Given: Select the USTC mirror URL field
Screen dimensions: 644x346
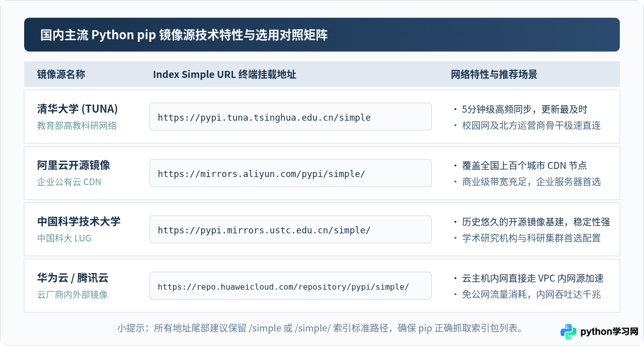Looking at the screenshot, I should 290,229.
